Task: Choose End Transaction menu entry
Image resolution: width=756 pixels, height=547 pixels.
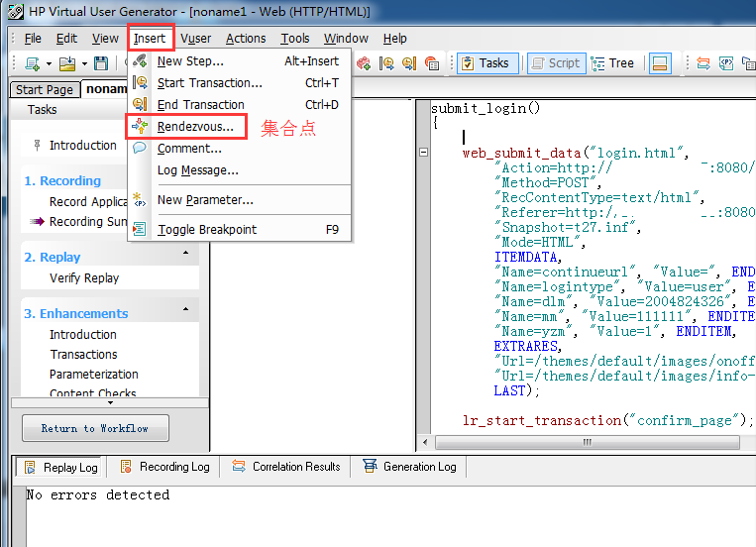Action: tap(240, 105)
